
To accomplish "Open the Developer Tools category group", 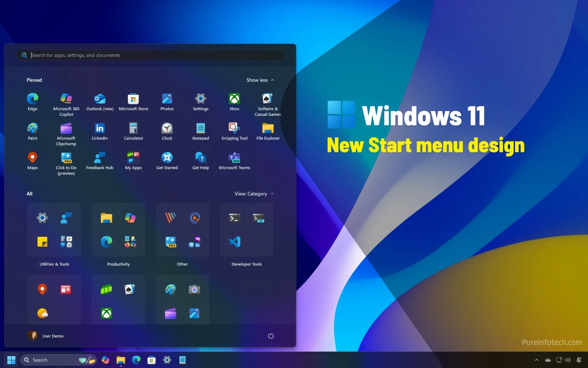I will [246, 230].
